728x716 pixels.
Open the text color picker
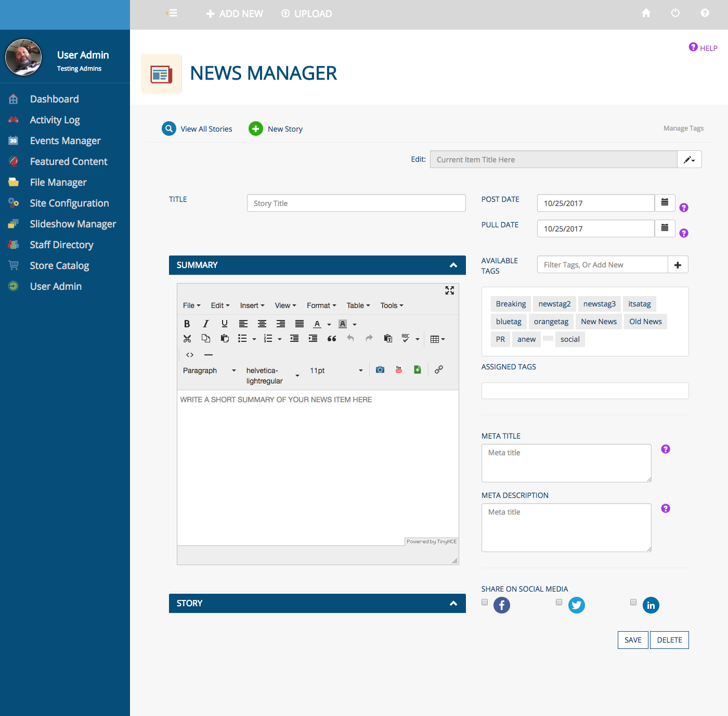click(x=317, y=324)
